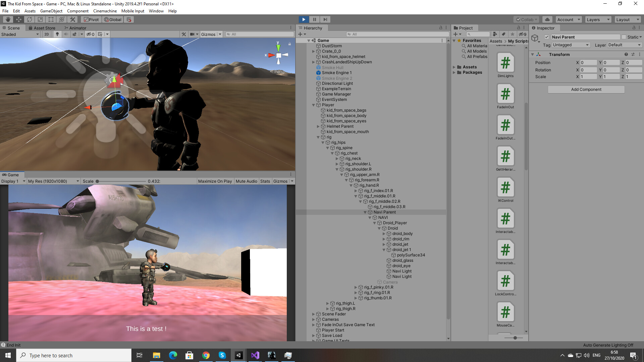The width and height of the screenshot is (644, 362).
Task: Open Skype from the taskbar
Action: tap(222, 355)
